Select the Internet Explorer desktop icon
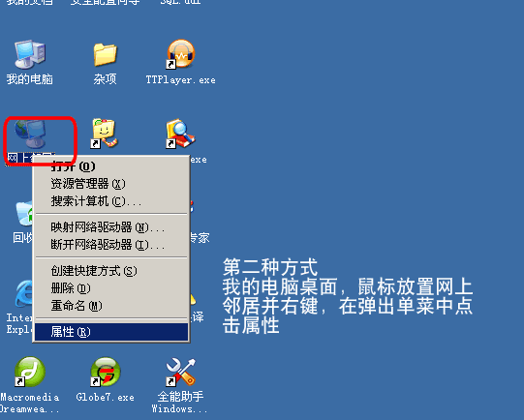524x420 pixels. tap(24, 294)
